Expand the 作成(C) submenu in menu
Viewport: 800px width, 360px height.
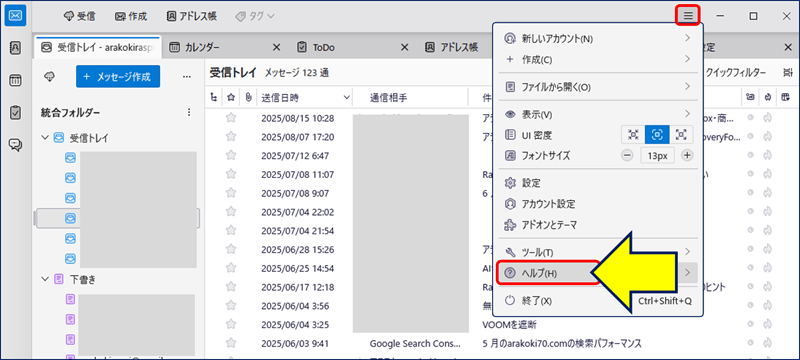tap(597, 59)
